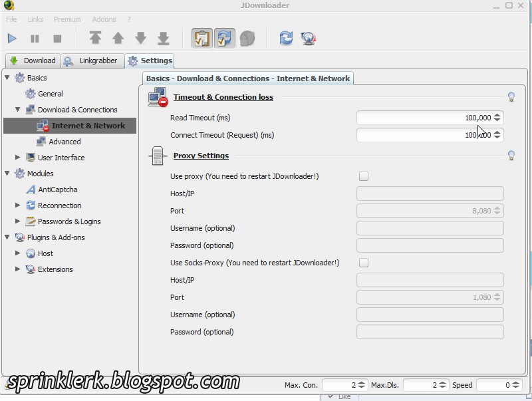Viewport: 532px width, 401px height.
Task: Click the Timeout & Connection loss icon
Action: [158, 97]
